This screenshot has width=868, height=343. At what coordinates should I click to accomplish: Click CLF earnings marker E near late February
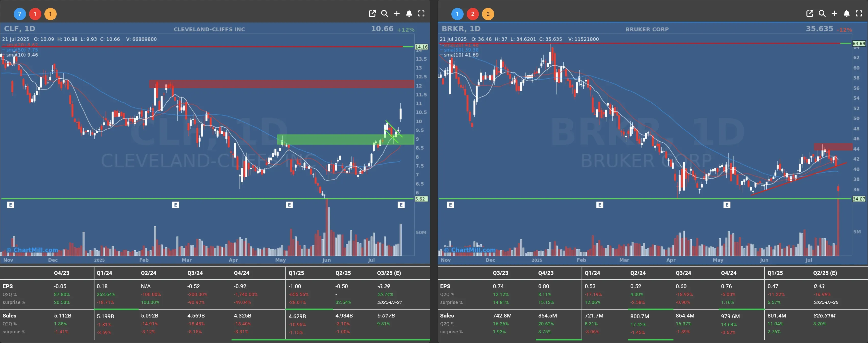pyautogui.click(x=176, y=204)
